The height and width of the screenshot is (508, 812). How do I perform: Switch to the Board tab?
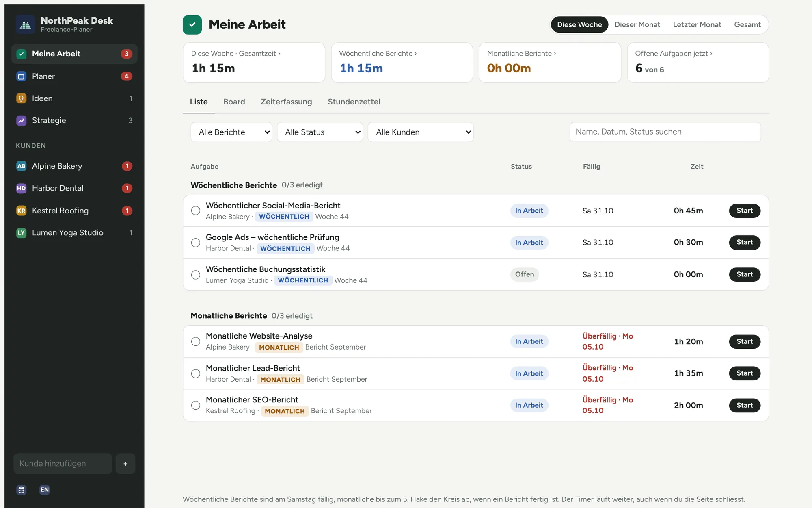[x=234, y=102]
